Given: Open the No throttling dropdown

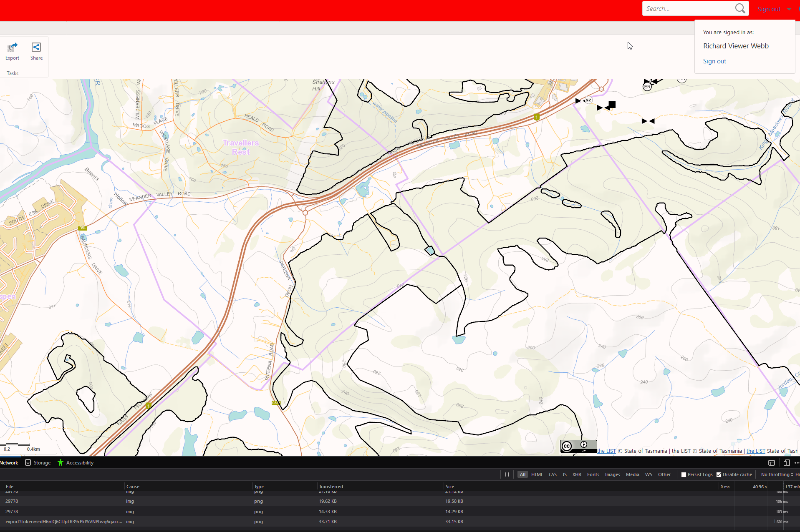Looking at the screenshot, I should pos(777,474).
